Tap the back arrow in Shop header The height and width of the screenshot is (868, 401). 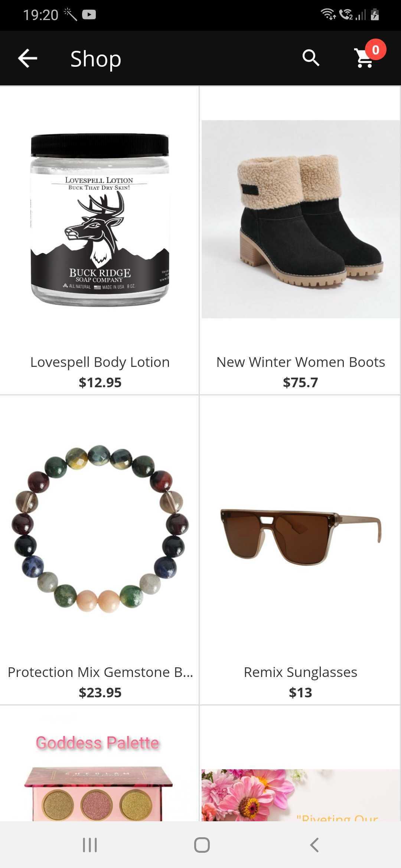pos(27,58)
